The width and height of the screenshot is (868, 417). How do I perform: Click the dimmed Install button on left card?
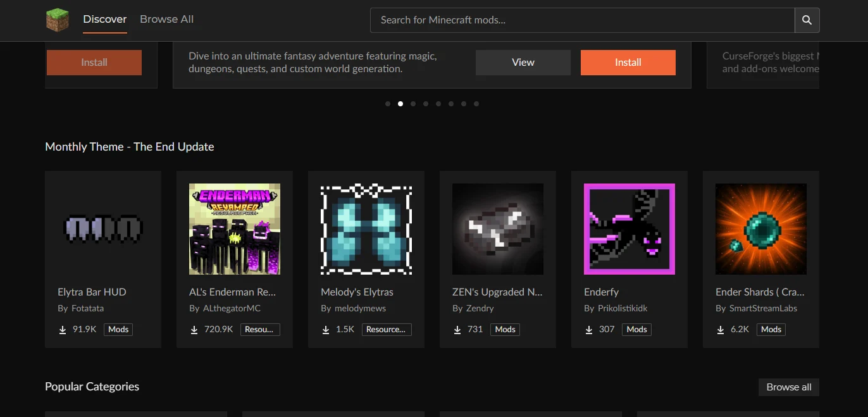click(x=94, y=63)
